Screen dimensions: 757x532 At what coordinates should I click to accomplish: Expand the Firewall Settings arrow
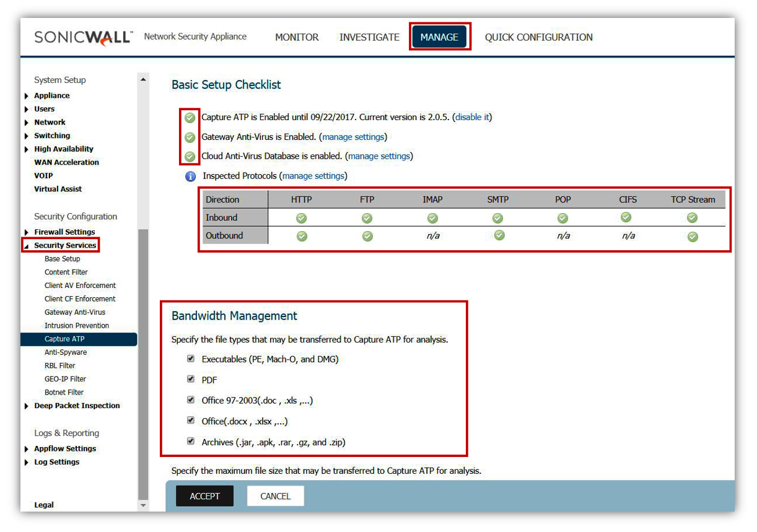pyautogui.click(x=27, y=232)
